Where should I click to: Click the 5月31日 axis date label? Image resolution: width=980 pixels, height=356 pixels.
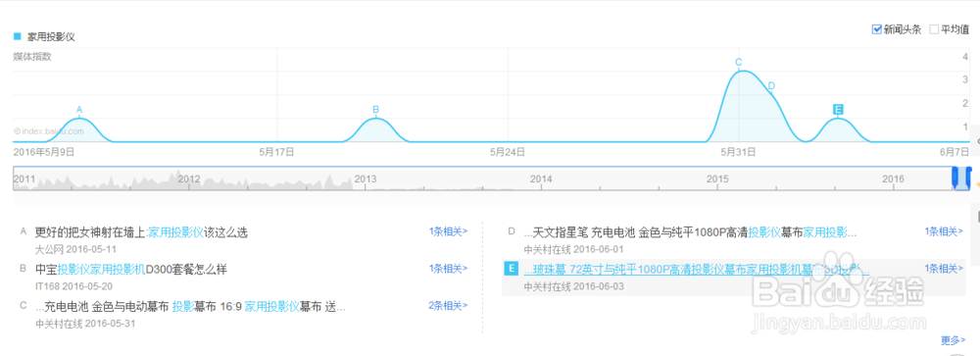point(738,151)
